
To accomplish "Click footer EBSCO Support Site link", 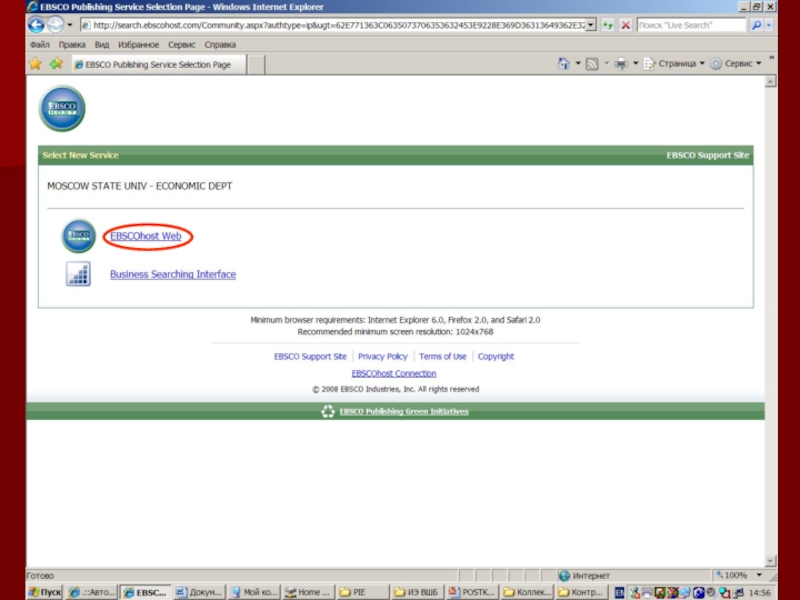I will coord(310,357).
